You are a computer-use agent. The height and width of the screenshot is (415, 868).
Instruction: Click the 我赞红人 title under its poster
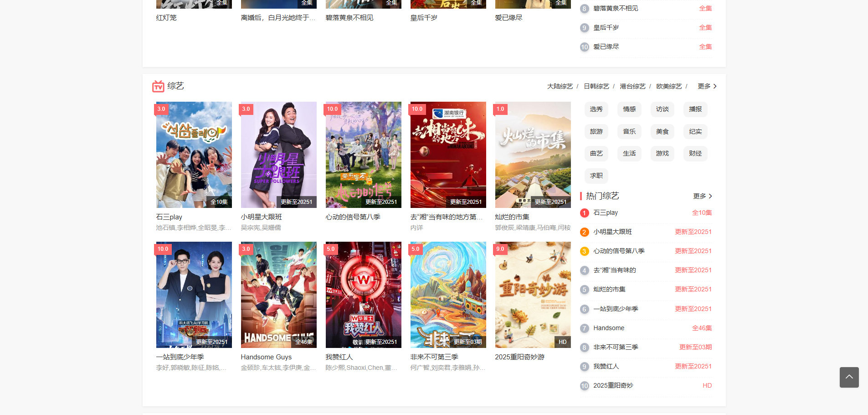339,357
